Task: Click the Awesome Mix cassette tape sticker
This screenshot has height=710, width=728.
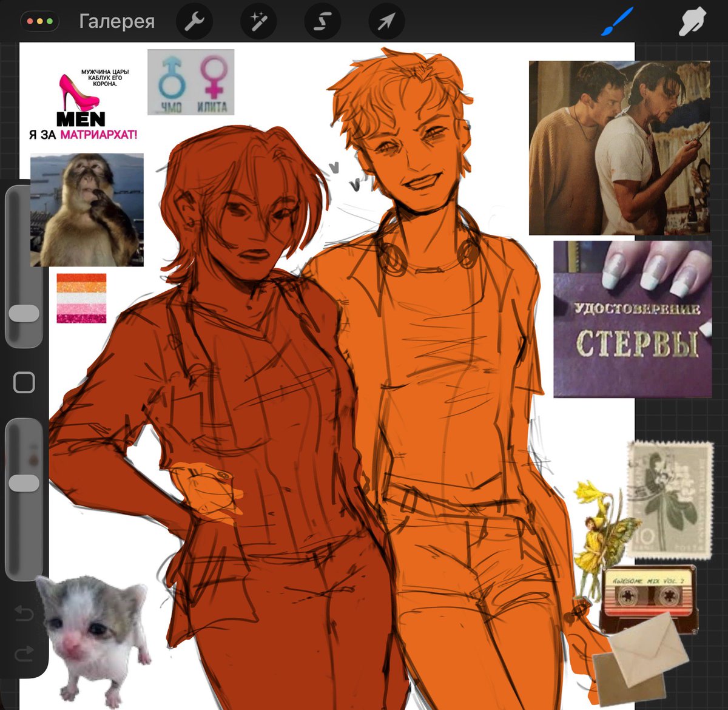Action: coord(650,598)
